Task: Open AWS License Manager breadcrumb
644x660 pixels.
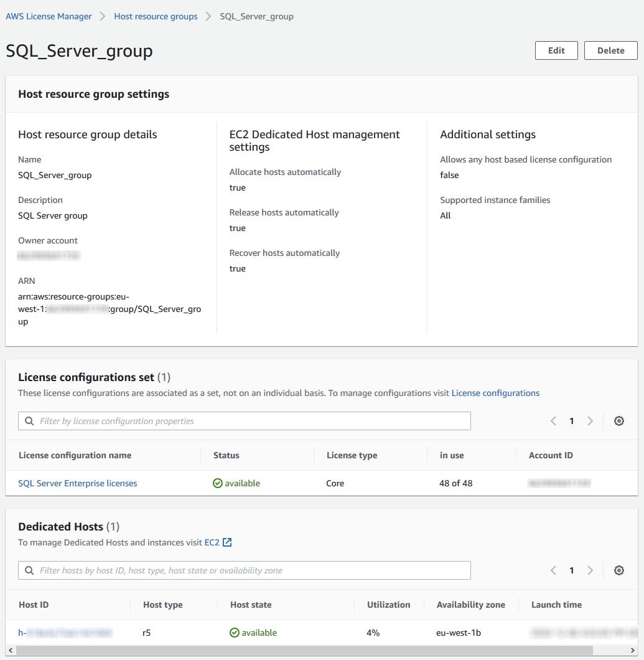Action: point(49,16)
